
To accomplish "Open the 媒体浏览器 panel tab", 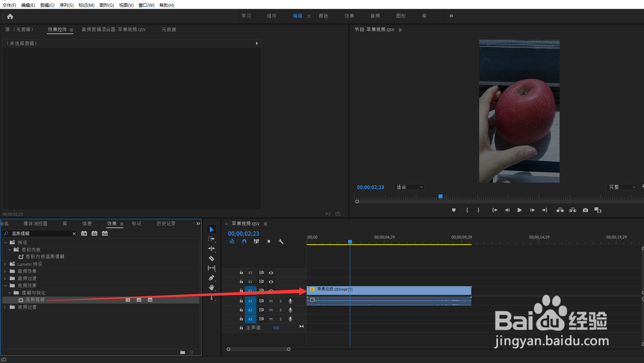I will click(35, 223).
